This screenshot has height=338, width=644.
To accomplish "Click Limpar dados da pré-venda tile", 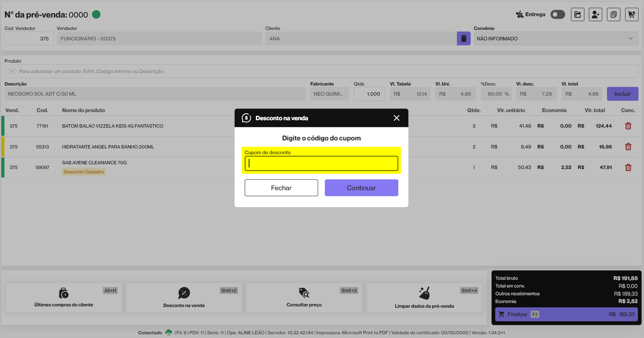I will [x=424, y=298].
